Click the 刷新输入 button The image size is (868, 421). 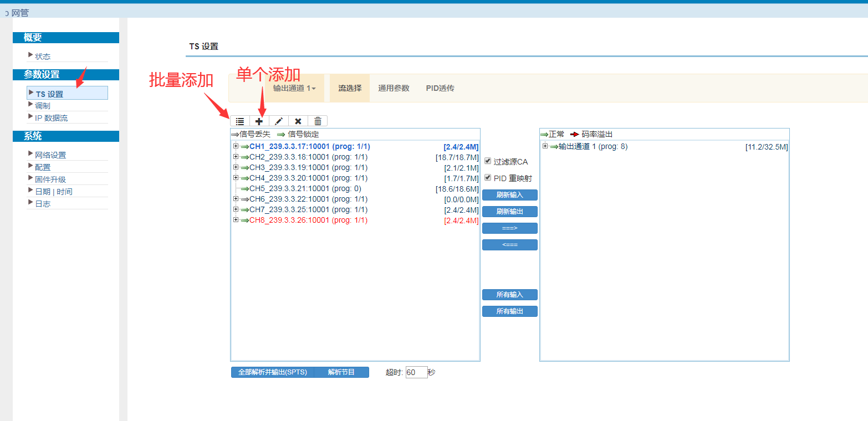[x=509, y=195]
